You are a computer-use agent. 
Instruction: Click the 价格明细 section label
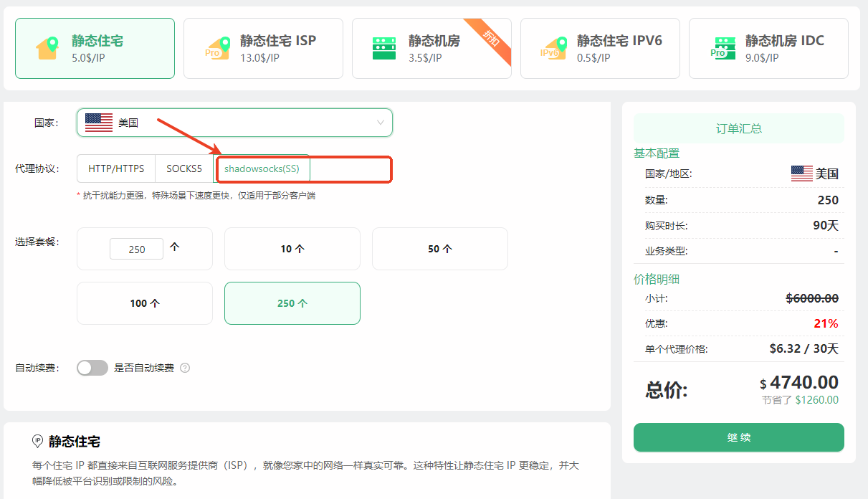coord(657,279)
